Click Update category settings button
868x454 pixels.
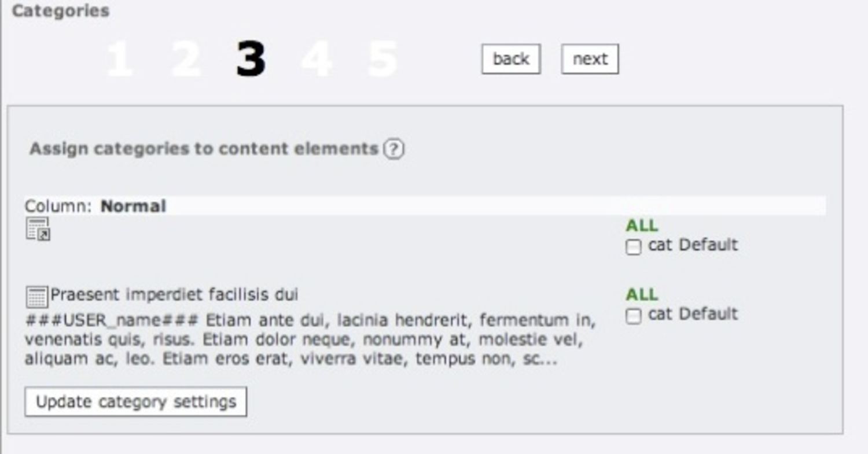click(x=135, y=401)
